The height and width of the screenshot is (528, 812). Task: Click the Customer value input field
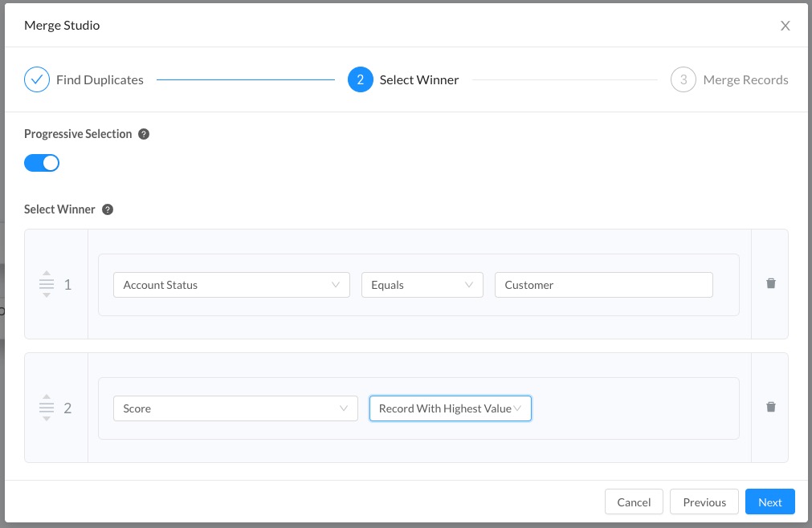click(604, 285)
